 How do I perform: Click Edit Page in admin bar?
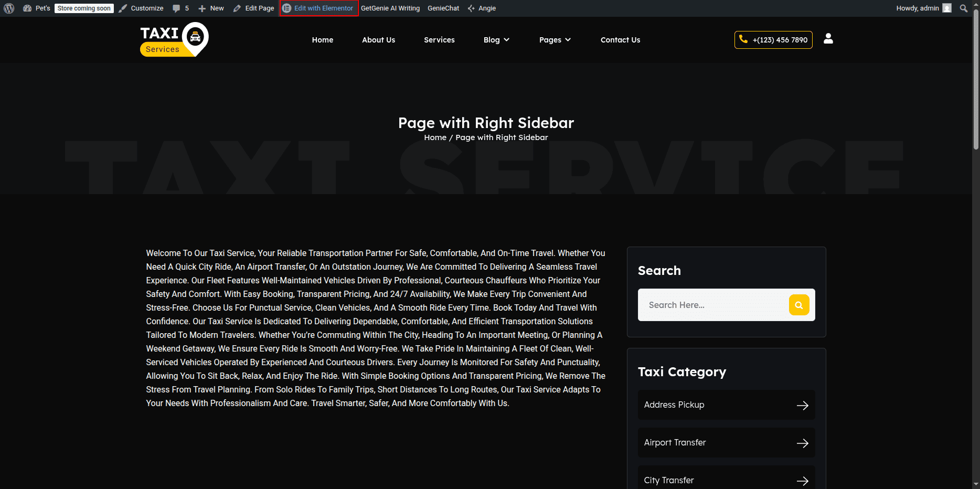(x=254, y=8)
